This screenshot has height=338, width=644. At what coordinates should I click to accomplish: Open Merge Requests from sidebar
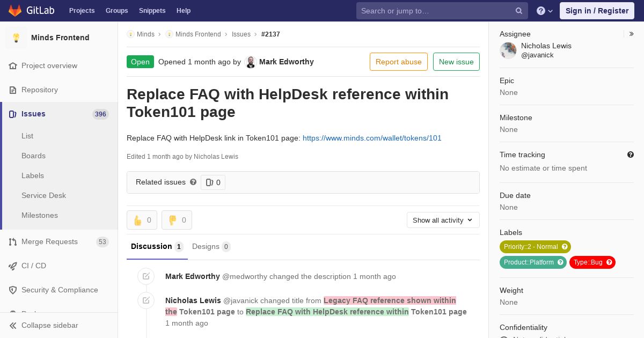(x=49, y=241)
